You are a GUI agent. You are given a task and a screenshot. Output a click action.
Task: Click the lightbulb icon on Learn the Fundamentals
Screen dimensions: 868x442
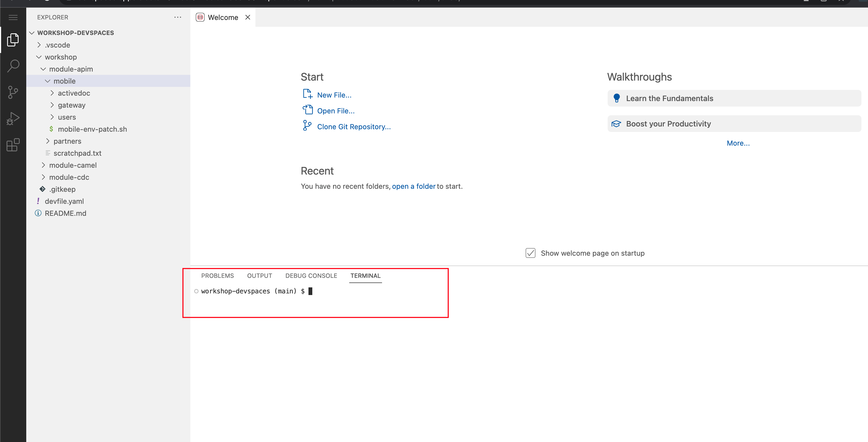[x=617, y=98]
